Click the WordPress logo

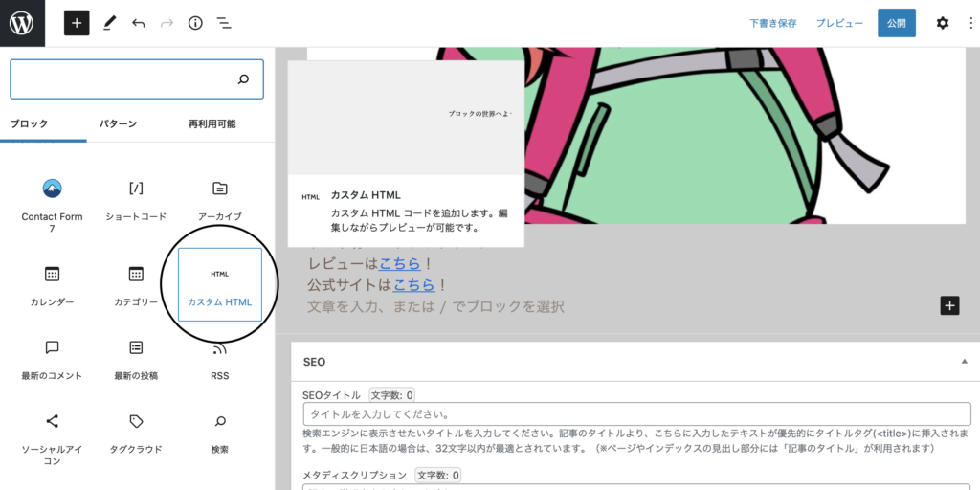pyautogui.click(x=22, y=23)
